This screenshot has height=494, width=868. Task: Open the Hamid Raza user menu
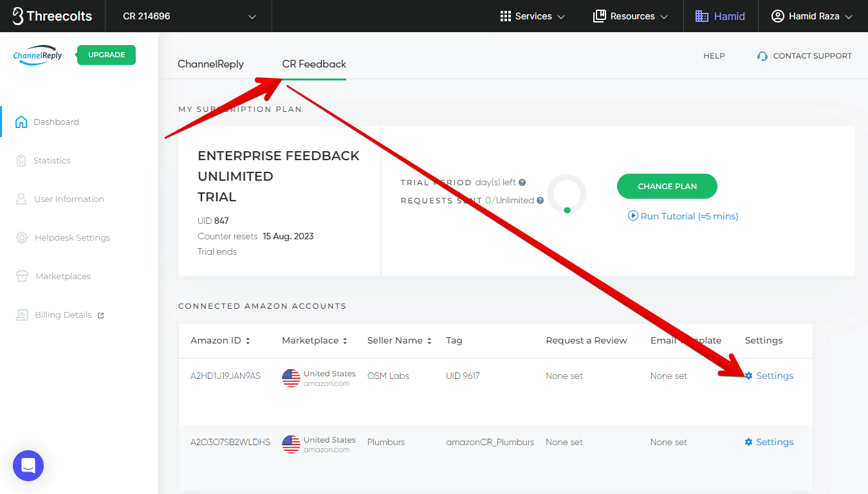813,16
